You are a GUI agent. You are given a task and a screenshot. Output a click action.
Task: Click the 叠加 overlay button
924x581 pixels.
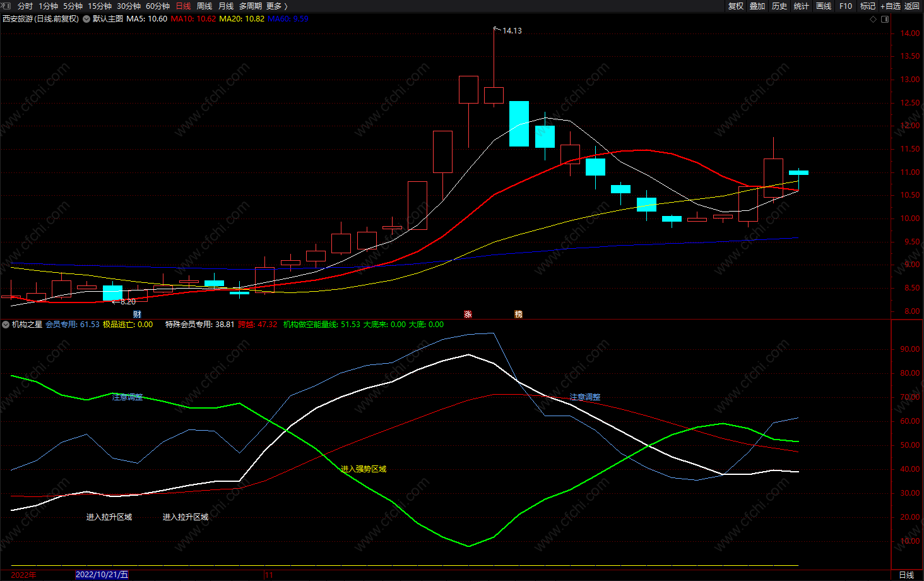pyautogui.click(x=757, y=6)
